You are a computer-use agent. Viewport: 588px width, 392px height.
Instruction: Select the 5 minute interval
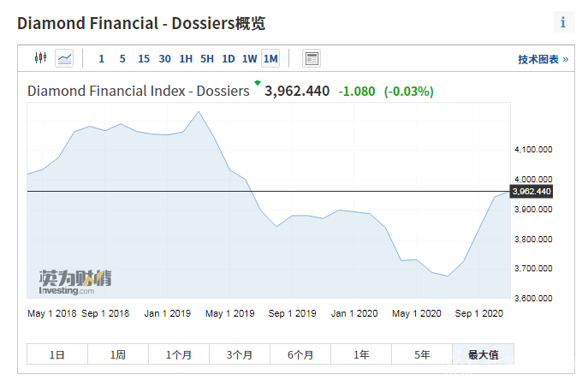click(x=122, y=59)
